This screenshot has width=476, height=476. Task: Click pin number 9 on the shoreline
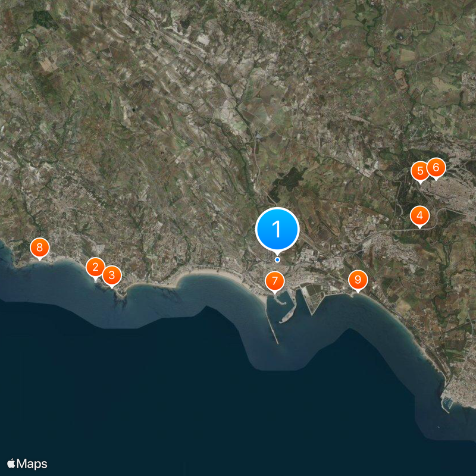358,280
